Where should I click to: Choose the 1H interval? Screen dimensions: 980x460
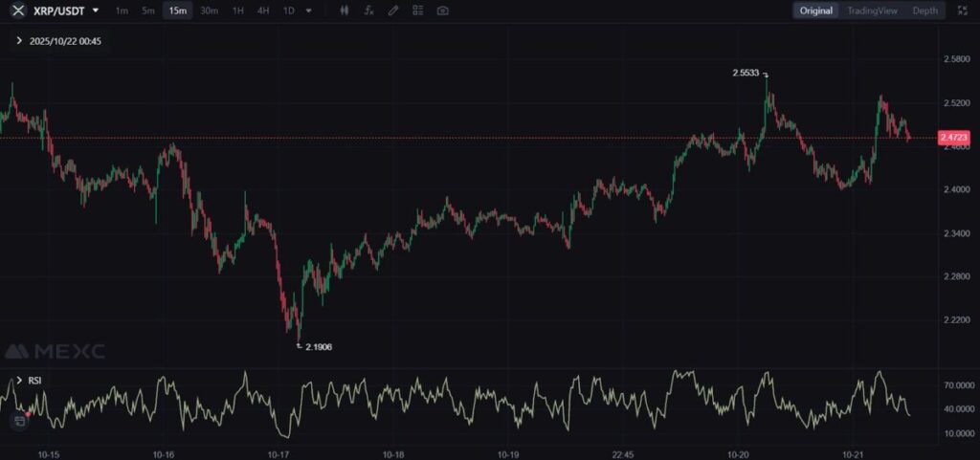238,11
